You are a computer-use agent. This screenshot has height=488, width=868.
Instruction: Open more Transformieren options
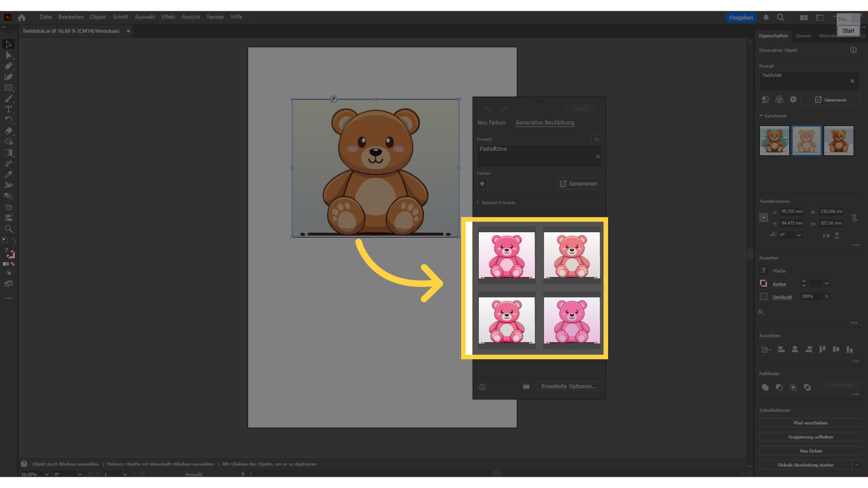coord(856,245)
